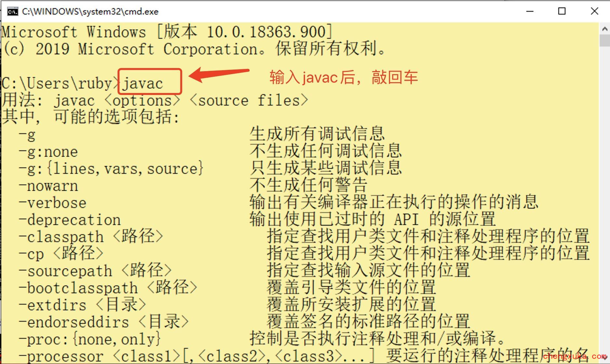Click description 覆盖所安装扩展的位置
This screenshot has width=610, height=364.
click(x=351, y=304)
